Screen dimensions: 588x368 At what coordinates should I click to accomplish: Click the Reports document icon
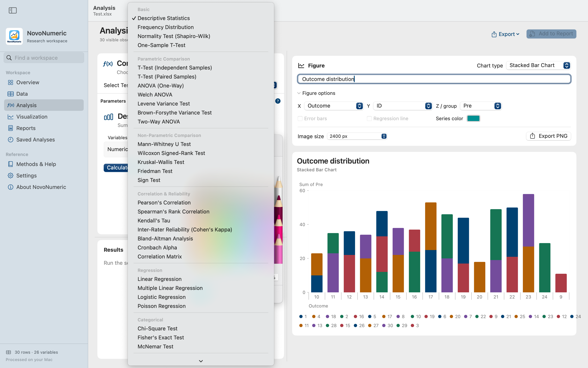[10, 128]
